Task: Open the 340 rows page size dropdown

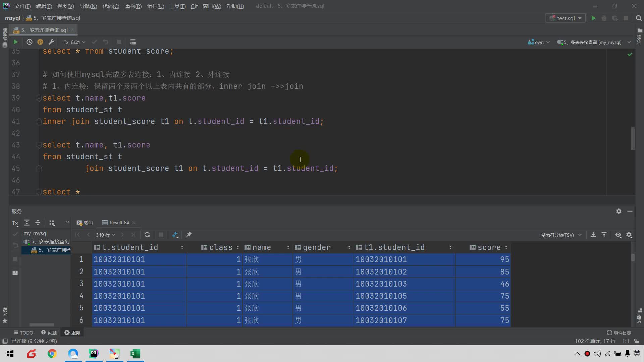Action: pyautogui.click(x=105, y=235)
